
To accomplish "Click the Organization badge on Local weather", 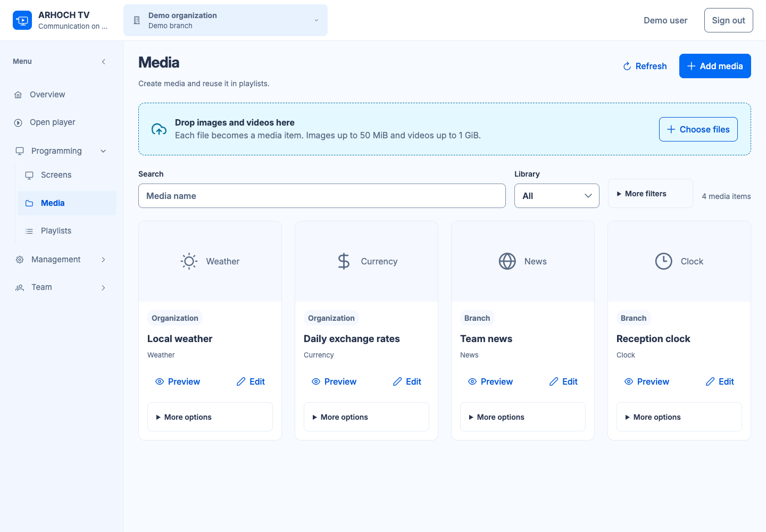I will 175,318.
